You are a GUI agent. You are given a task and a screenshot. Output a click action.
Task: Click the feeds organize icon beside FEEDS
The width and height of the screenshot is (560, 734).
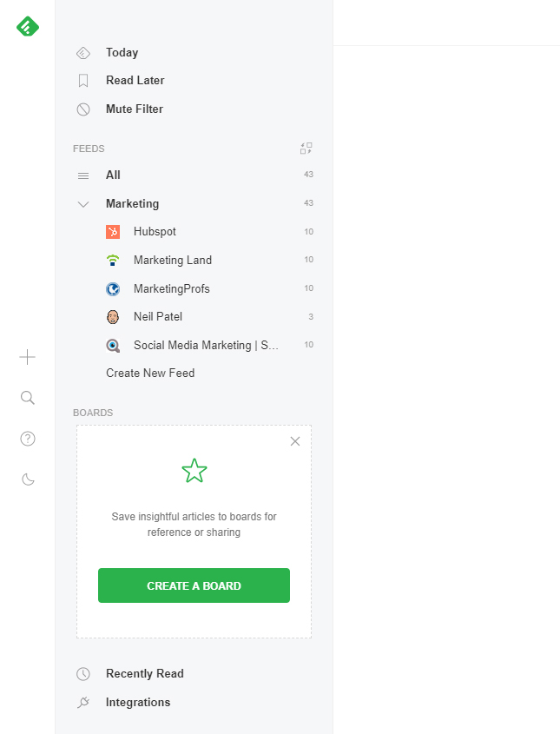(306, 149)
